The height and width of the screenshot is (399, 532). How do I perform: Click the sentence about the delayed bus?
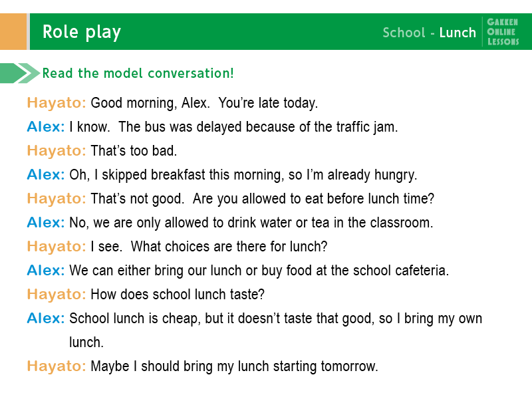click(233, 127)
